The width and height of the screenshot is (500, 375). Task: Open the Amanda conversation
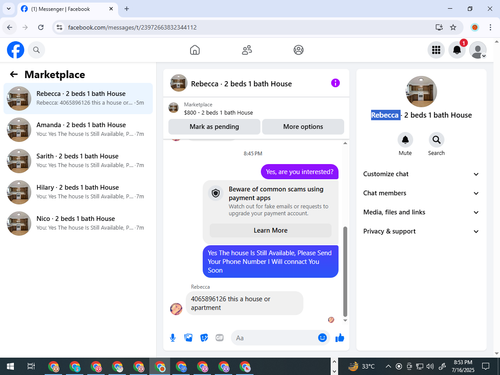click(78, 129)
